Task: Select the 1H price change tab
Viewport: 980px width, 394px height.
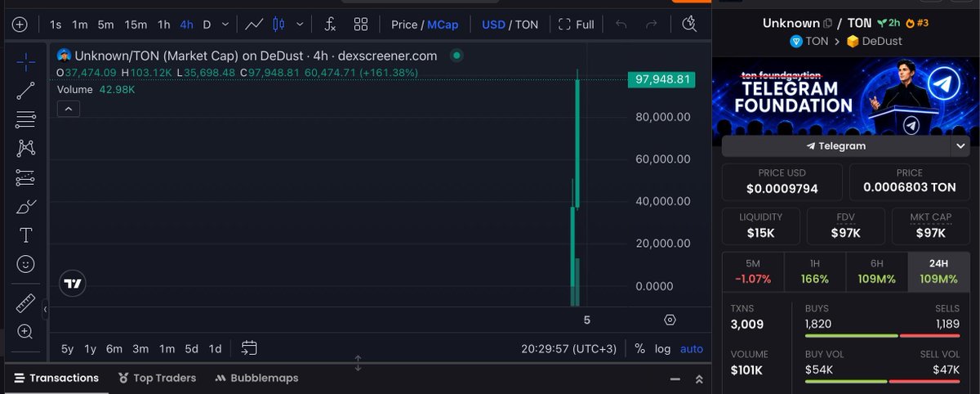Action: click(814, 271)
